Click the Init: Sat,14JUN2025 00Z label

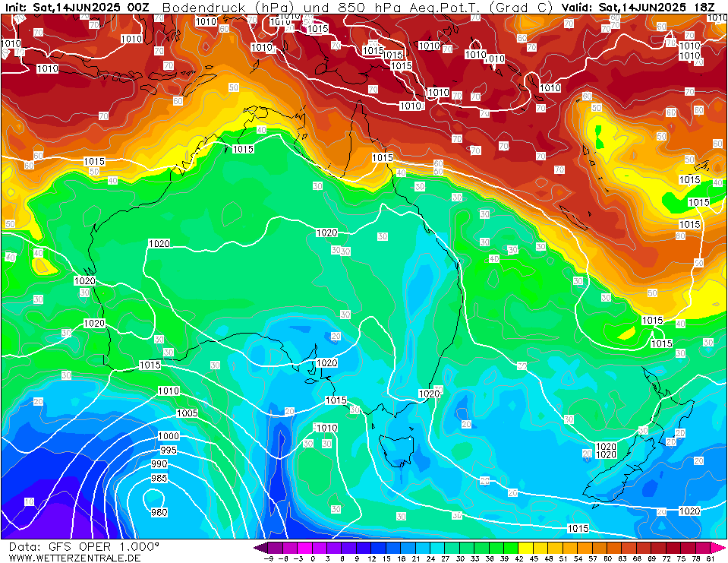[x=77, y=7]
